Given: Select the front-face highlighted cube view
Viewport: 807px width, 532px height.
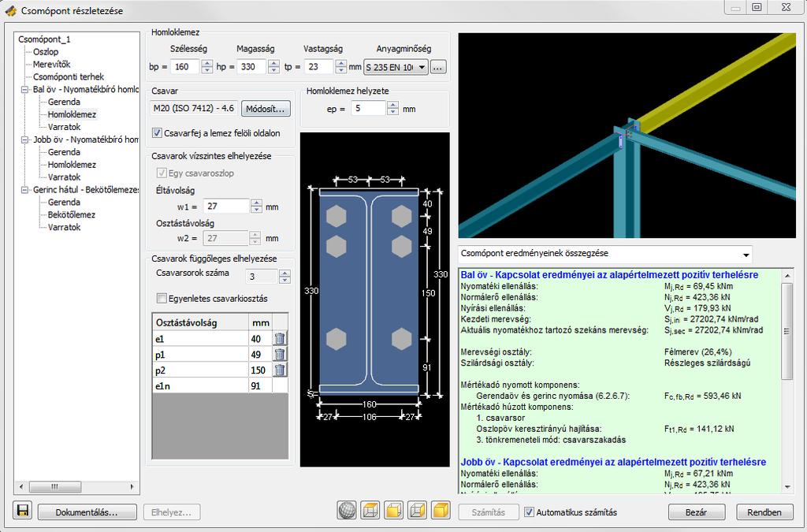Looking at the screenshot, I should (x=394, y=511).
